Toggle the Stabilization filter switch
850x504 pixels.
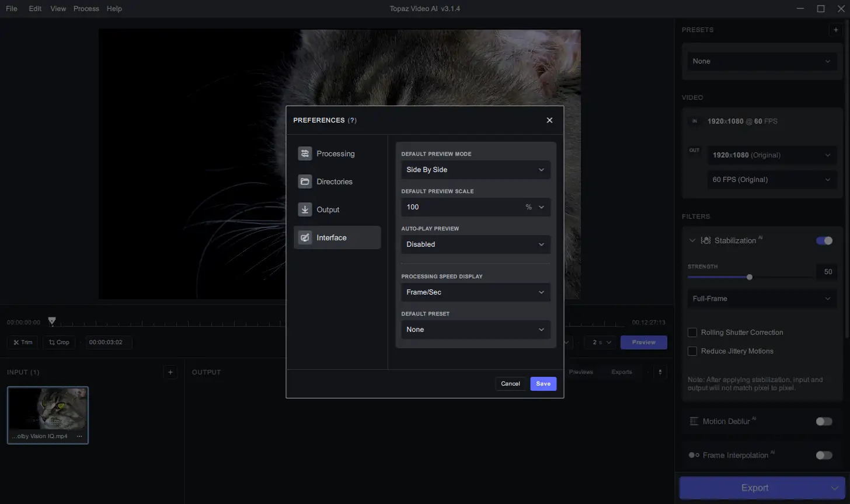pyautogui.click(x=824, y=240)
